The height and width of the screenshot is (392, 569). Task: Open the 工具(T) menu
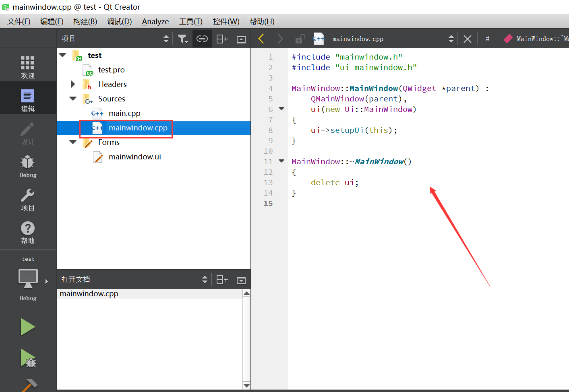point(191,21)
